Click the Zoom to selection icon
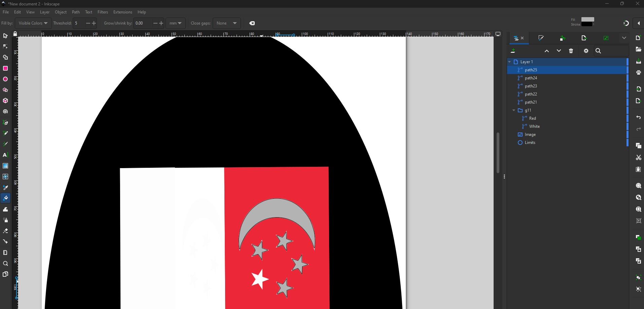 coord(638,186)
